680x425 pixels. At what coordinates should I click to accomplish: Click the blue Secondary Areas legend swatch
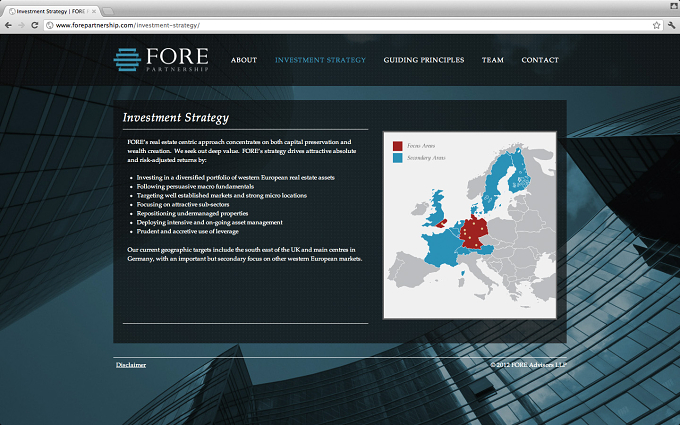pos(398,158)
